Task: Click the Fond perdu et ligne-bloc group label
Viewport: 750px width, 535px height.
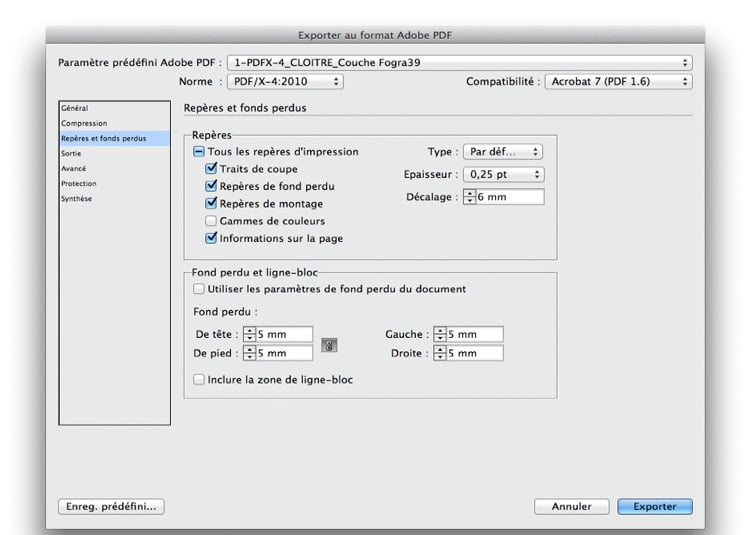Action: click(x=254, y=273)
